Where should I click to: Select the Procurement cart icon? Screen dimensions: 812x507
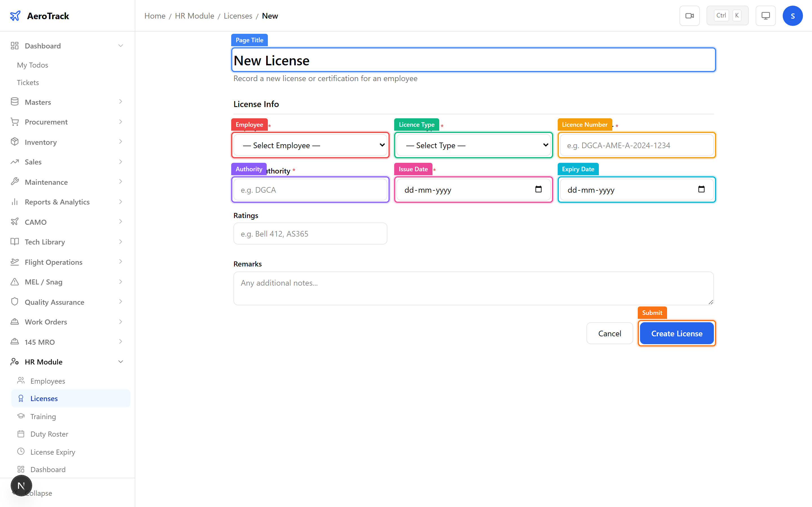click(15, 122)
